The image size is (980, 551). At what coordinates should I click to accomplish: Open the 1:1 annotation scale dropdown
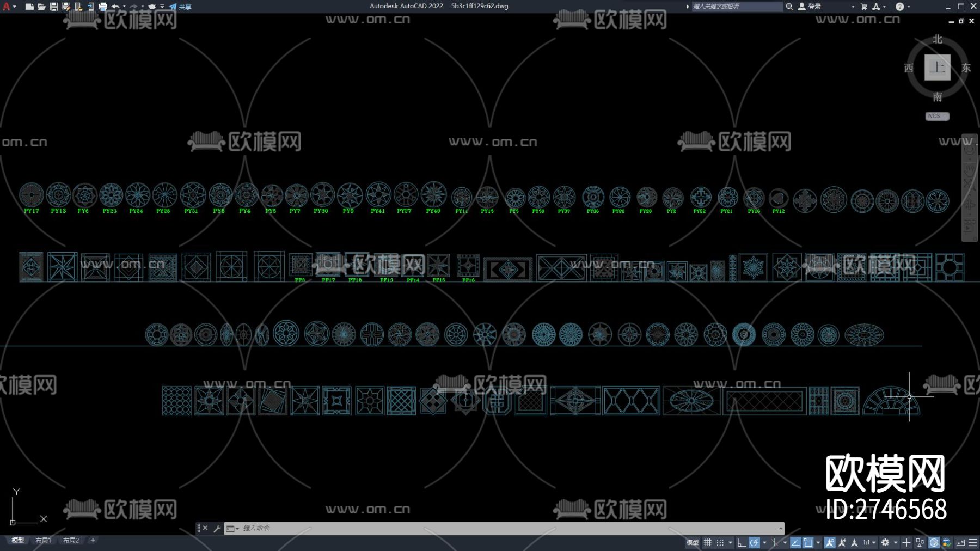pyautogui.click(x=869, y=542)
